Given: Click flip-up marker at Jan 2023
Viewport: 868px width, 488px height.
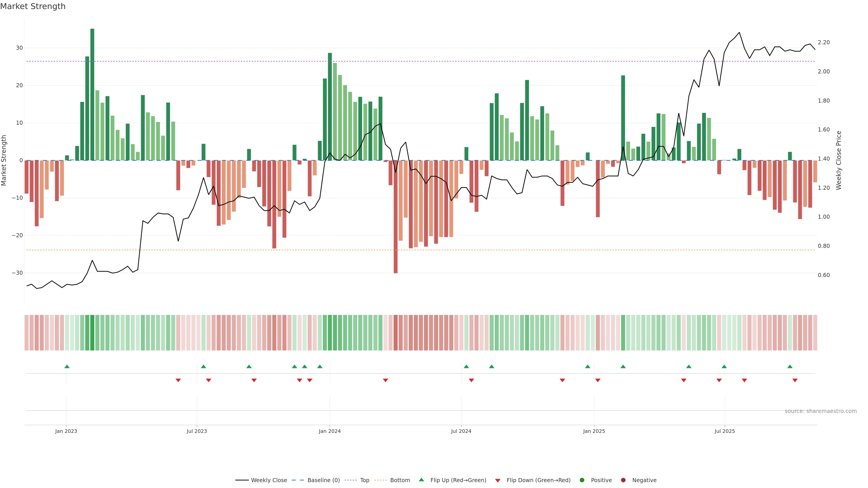Looking at the screenshot, I should (67, 366).
